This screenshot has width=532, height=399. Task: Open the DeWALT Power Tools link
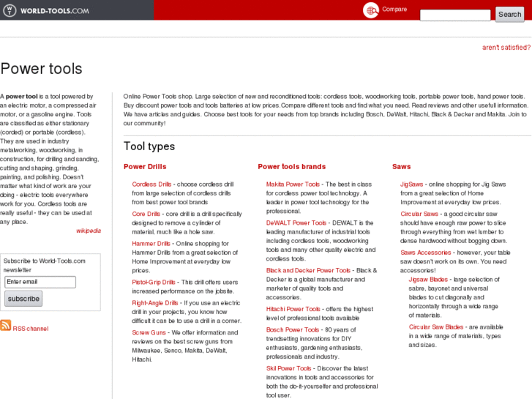[296, 223]
